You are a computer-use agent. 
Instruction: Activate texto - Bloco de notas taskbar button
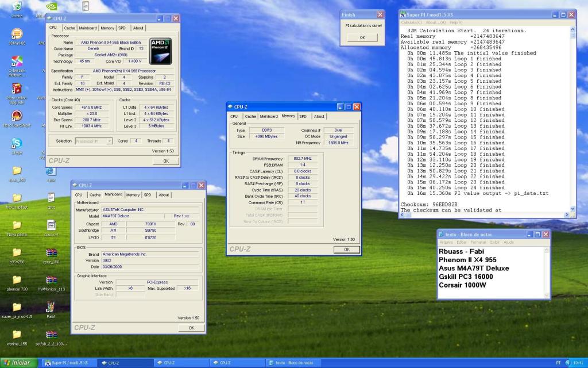pos(294,363)
